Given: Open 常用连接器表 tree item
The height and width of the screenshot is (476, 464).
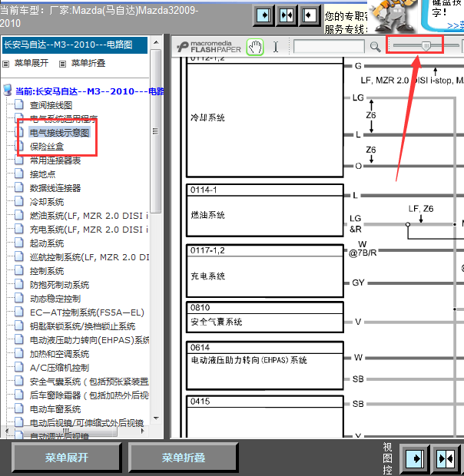Looking at the screenshot, I should [55, 160].
